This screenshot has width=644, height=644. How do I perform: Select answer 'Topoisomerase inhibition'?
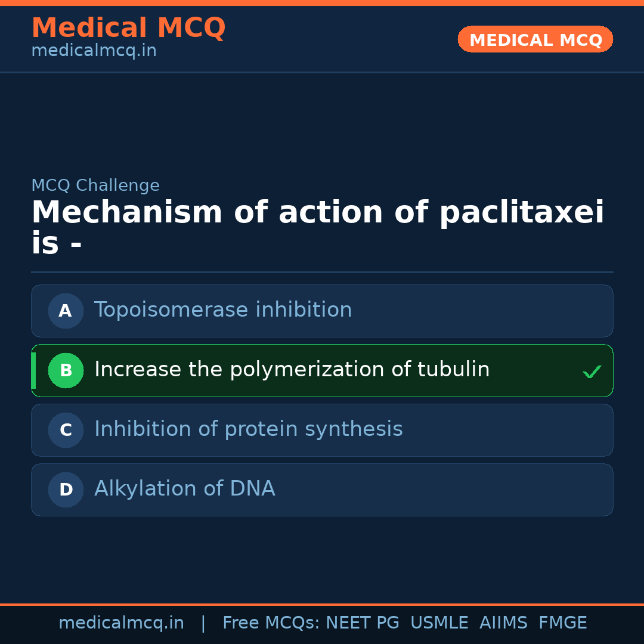tap(223, 310)
